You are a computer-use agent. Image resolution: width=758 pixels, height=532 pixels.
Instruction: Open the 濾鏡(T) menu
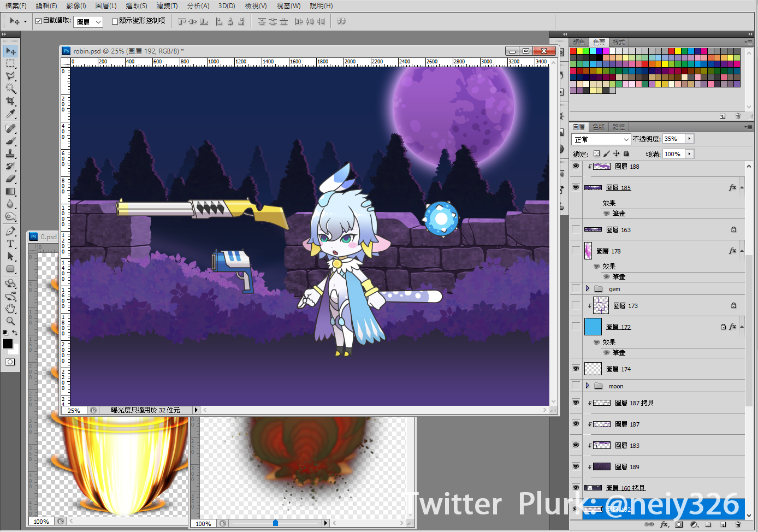pos(167,5)
